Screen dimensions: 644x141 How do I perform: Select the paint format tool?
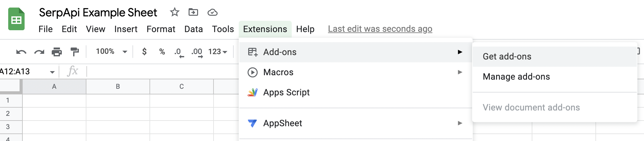pos(75,52)
